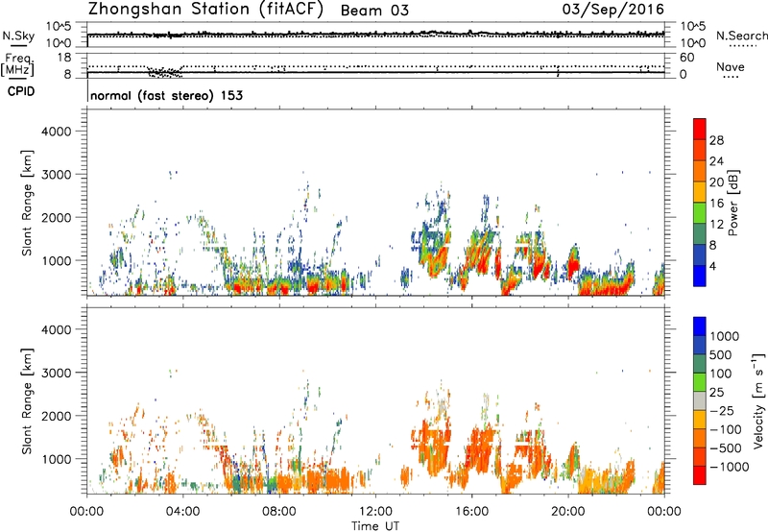Click the power range-time plot area
Image resolution: width=768 pixels, height=532 pixels.
click(375, 203)
